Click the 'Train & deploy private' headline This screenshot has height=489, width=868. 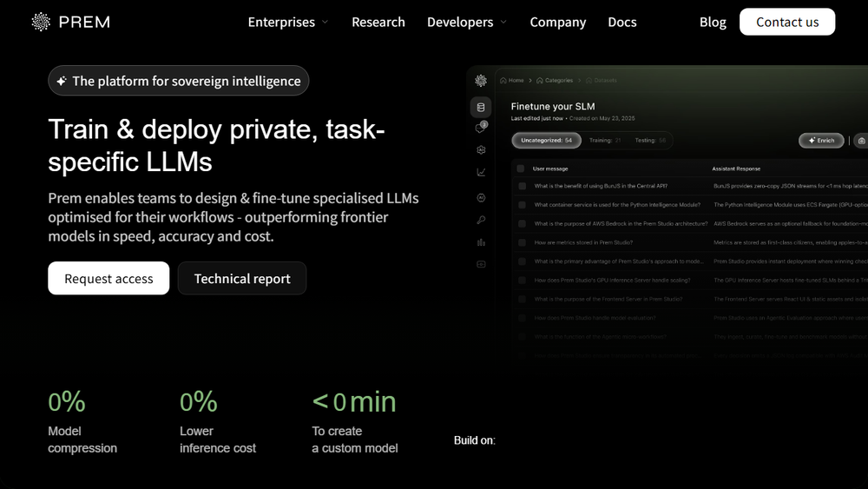pos(216,146)
